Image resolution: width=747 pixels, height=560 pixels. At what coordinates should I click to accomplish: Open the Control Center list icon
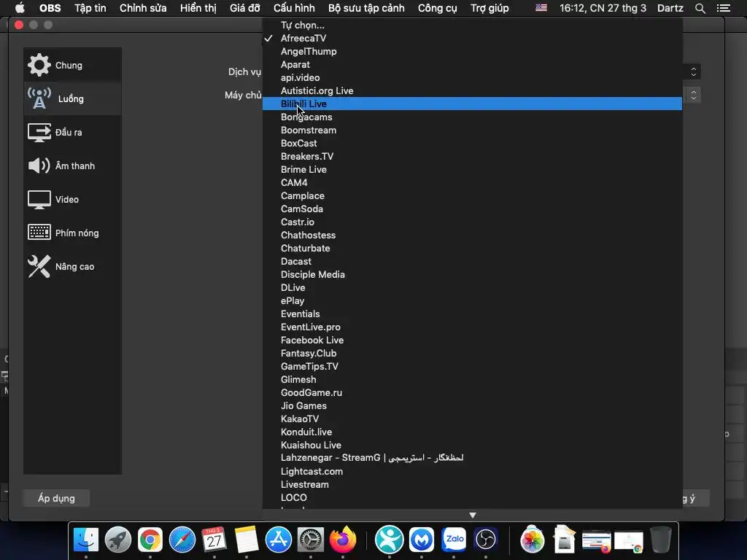pyautogui.click(x=724, y=8)
